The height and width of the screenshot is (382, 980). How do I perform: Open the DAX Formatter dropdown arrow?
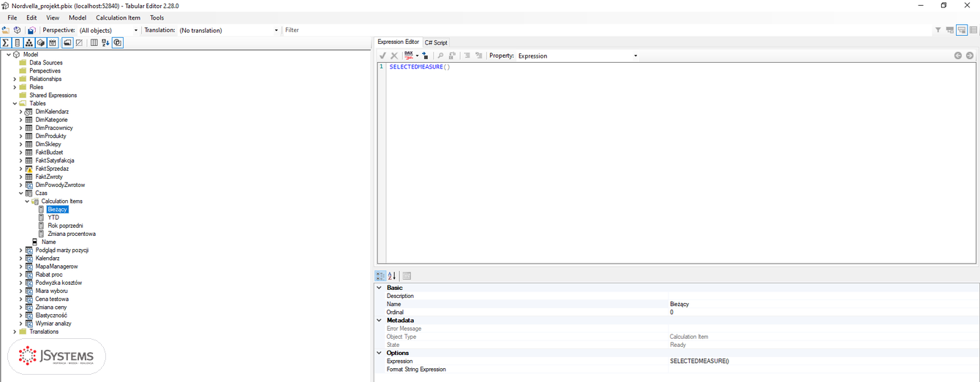point(417,56)
